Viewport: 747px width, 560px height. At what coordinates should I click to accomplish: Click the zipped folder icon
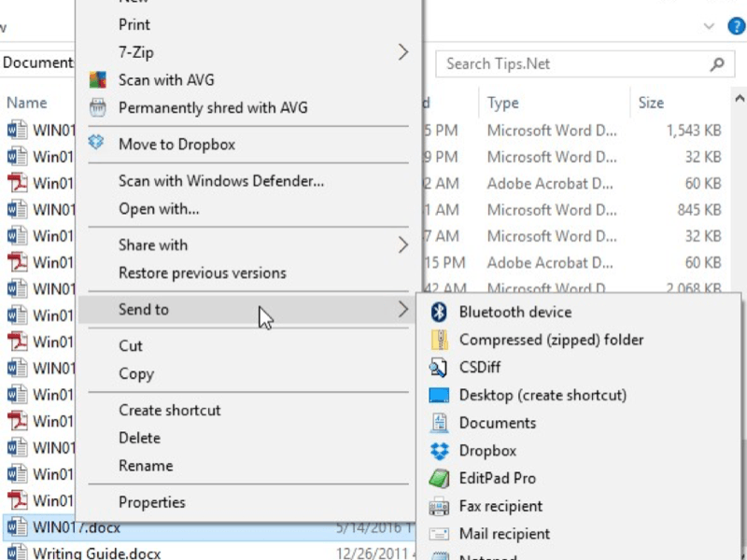439,340
